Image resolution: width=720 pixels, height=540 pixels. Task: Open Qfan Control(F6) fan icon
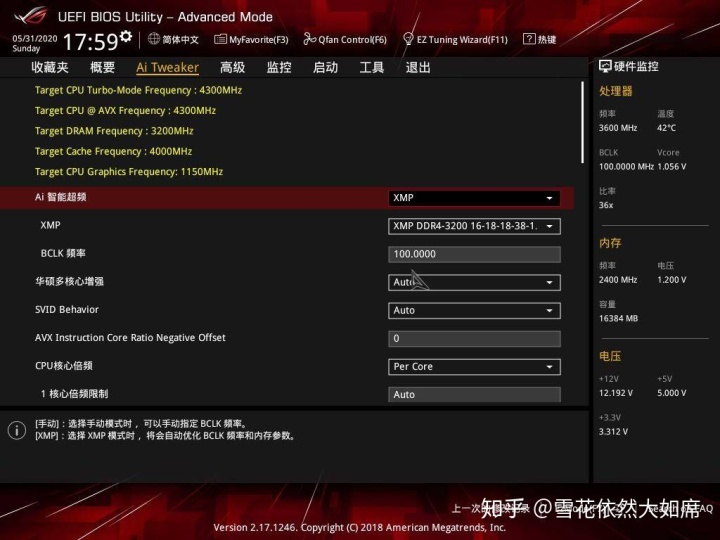tap(309, 39)
